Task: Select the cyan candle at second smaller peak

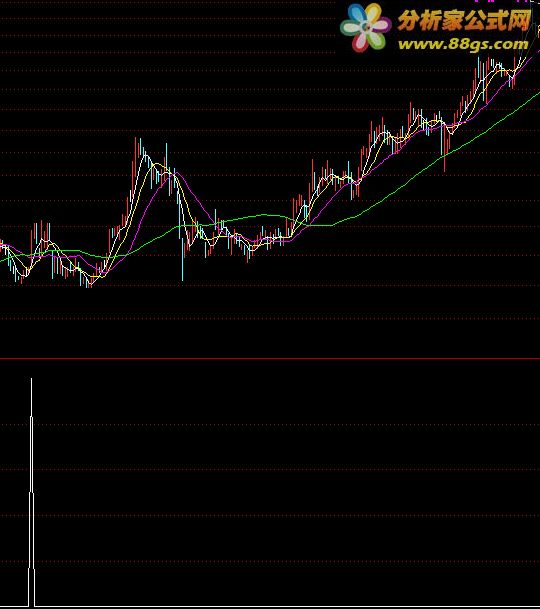Action: click(166, 155)
